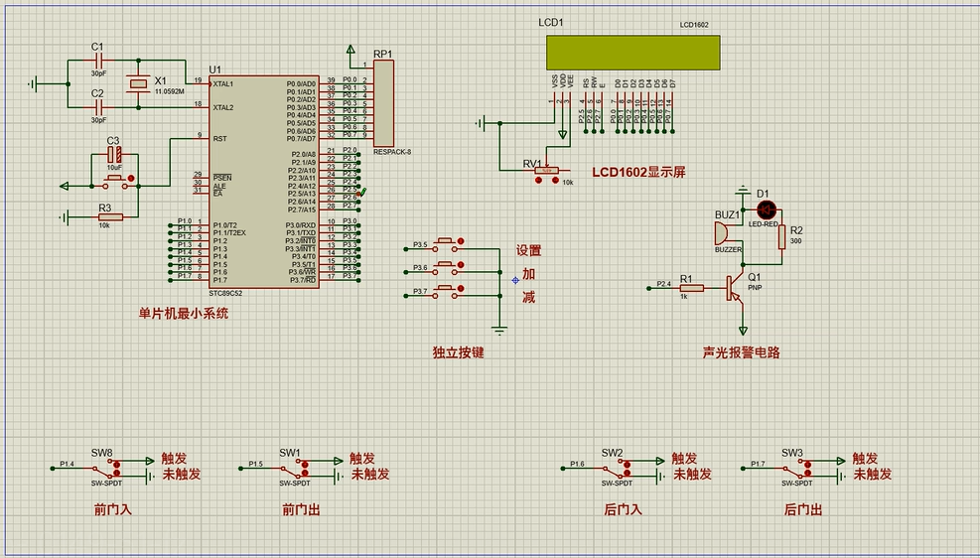Select the C3 10uF electrolytic capacitor
Viewport: 980px width, 558px height.
[114, 154]
